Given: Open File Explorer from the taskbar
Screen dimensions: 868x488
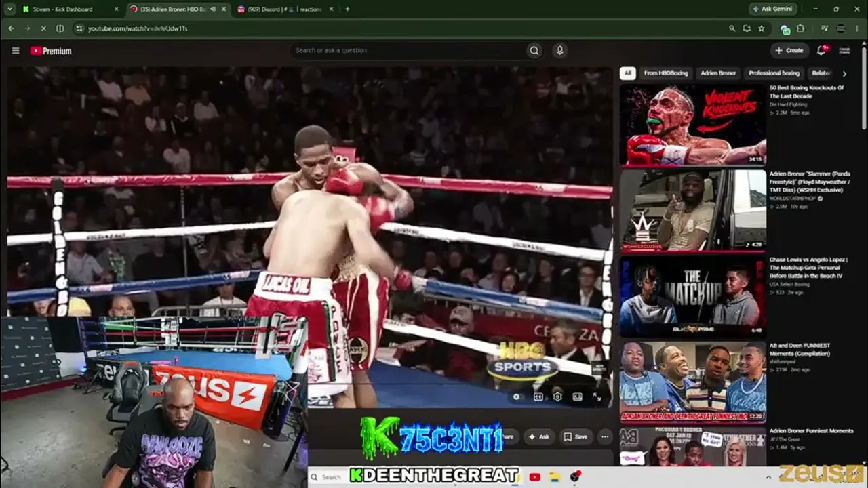Looking at the screenshot, I should (x=555, y=477).
